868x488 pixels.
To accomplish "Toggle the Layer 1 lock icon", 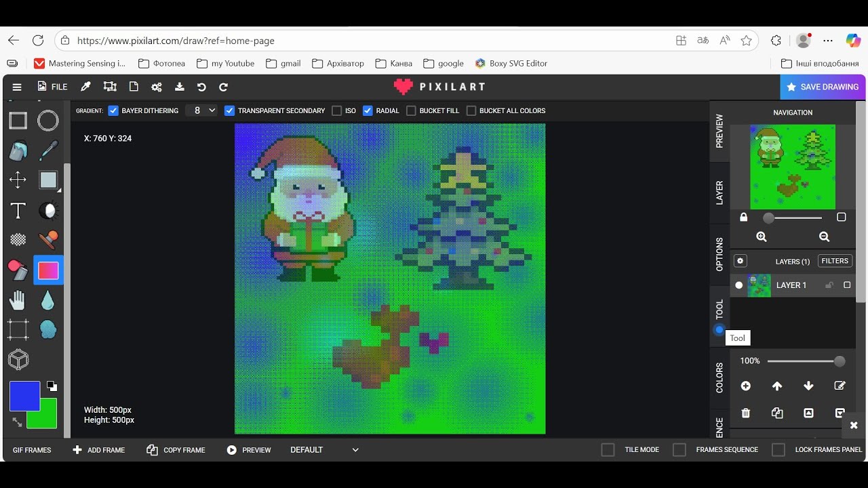I will pyautogui.click(x=829, y=285).
